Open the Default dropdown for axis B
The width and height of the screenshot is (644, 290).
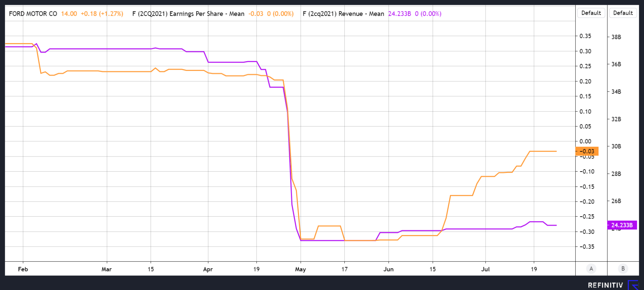[x=623, y=13]
